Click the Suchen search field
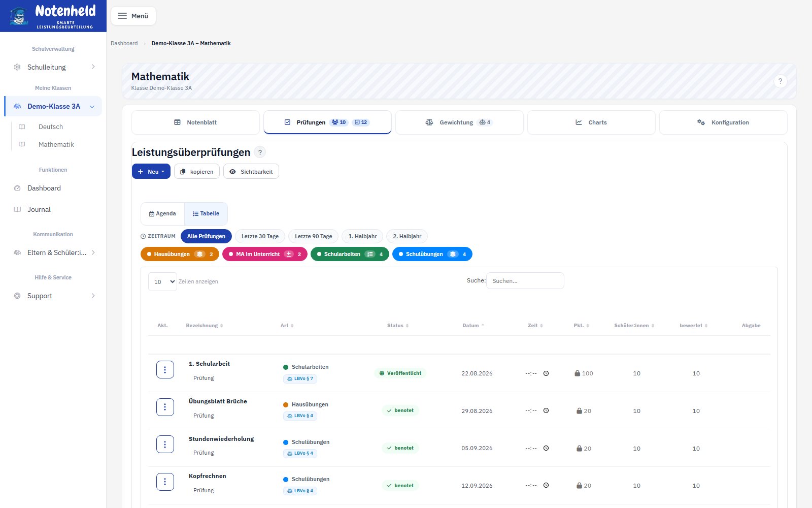812x508 pixels. 525,281
